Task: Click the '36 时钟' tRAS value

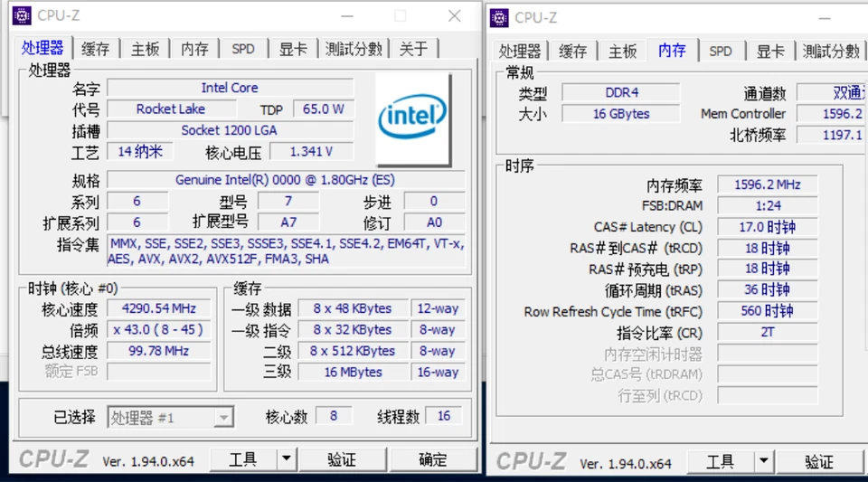Action: (768, 289)
